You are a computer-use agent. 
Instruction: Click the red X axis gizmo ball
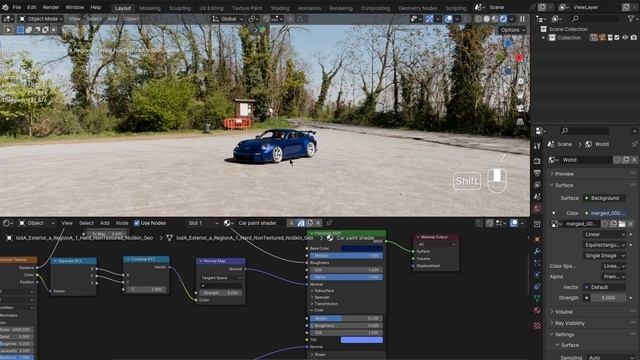(519, 58)
